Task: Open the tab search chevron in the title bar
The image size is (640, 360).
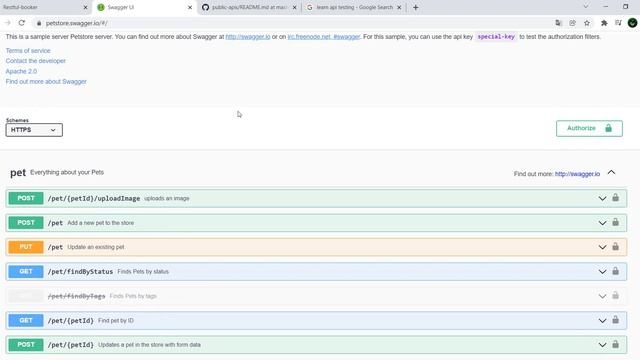Action: click(586, 7)
